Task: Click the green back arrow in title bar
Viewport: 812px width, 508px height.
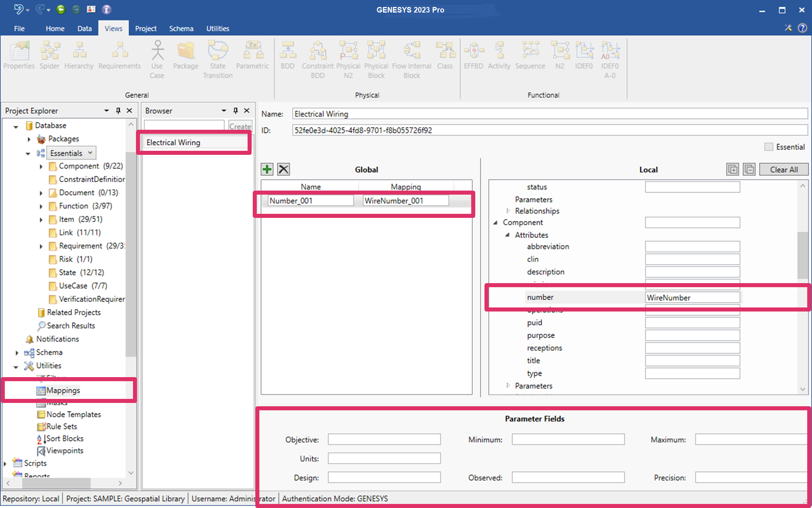Action: tap(61, 9)
